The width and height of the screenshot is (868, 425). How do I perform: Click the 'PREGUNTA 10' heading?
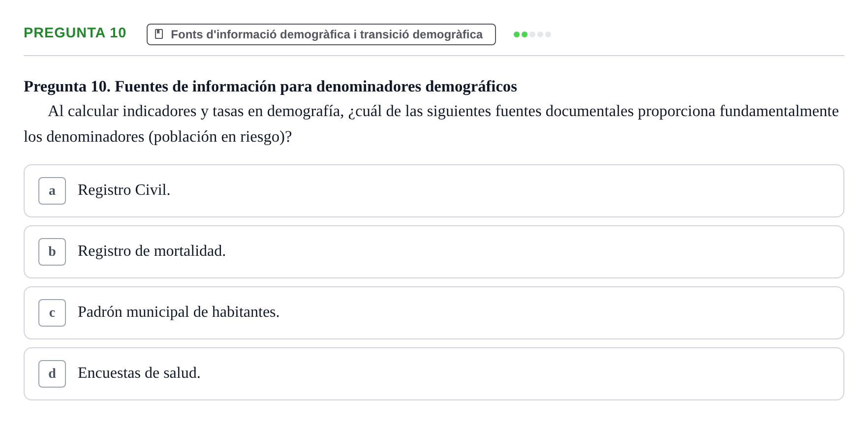coord(75,32)
